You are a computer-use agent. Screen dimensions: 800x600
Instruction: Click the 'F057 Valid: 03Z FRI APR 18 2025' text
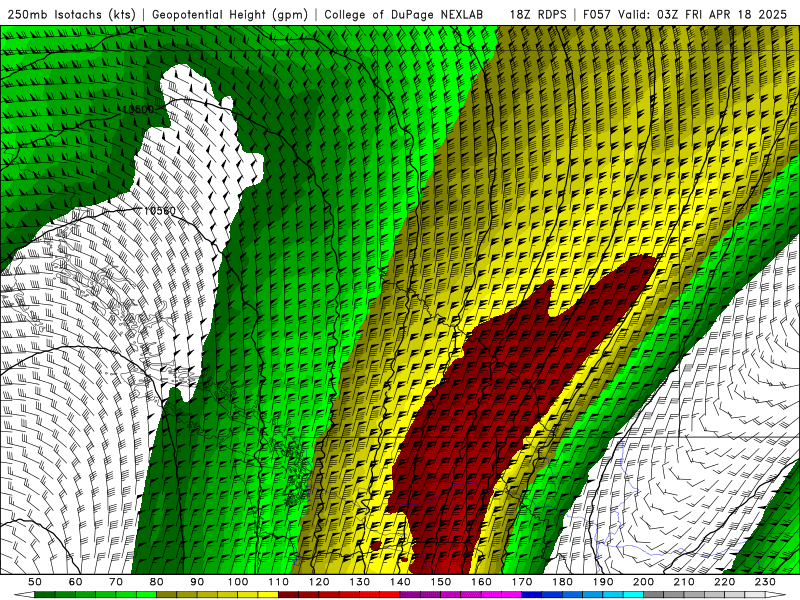click(685, 14)
